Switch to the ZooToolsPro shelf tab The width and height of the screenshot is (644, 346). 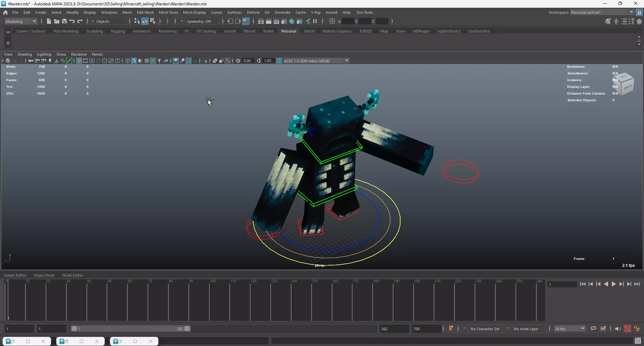(x=479, y=31)
